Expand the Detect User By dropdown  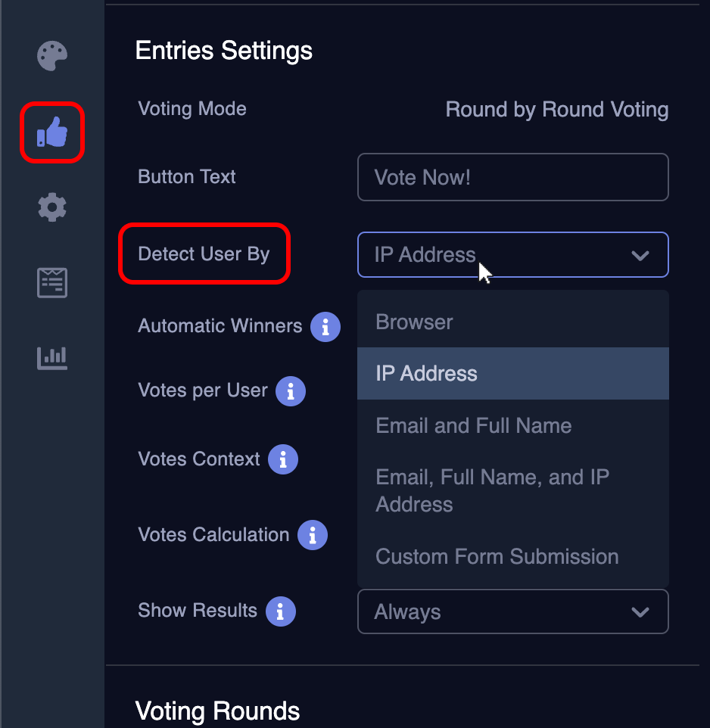pyautogui.click(x=640, y=255)
